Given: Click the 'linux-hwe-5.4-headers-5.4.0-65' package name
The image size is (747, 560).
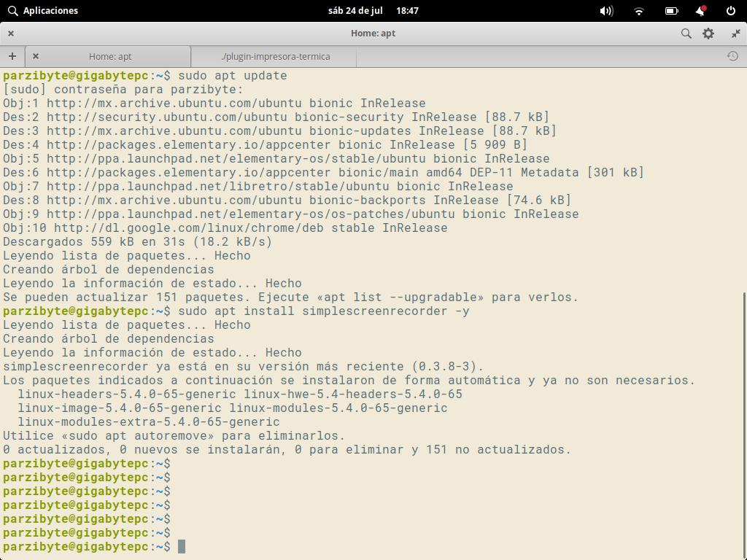Looking at the screenshot, I should pyautogui.click(x=353, y=394).
